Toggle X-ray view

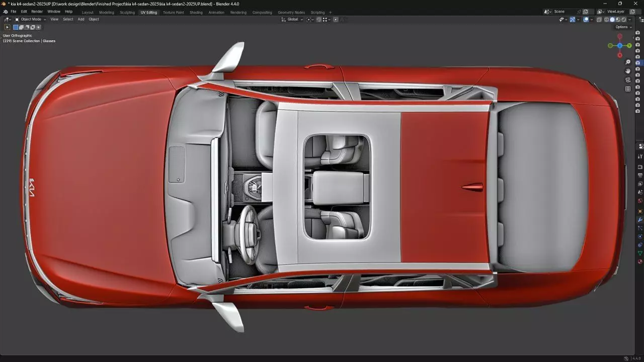[599, 19]
